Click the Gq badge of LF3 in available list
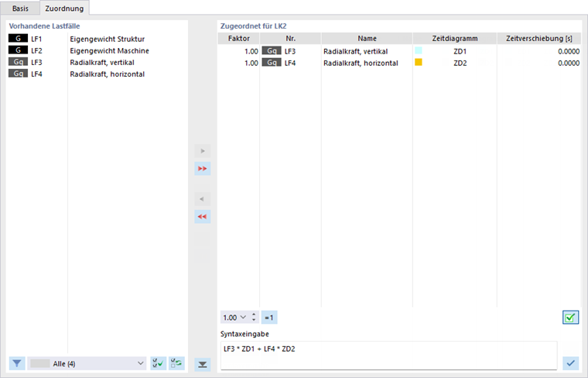The image size is (588, 378). pos(18,62)
